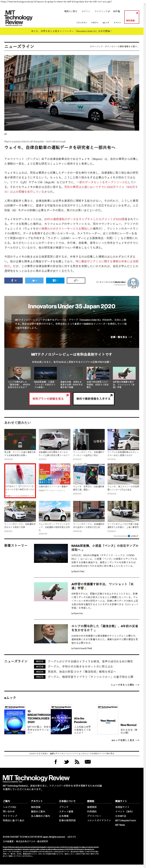Image resolution: width=146 pixels, height=868 pixels.
Task: Click the copy link chain icon button
Action: point(76,280)
